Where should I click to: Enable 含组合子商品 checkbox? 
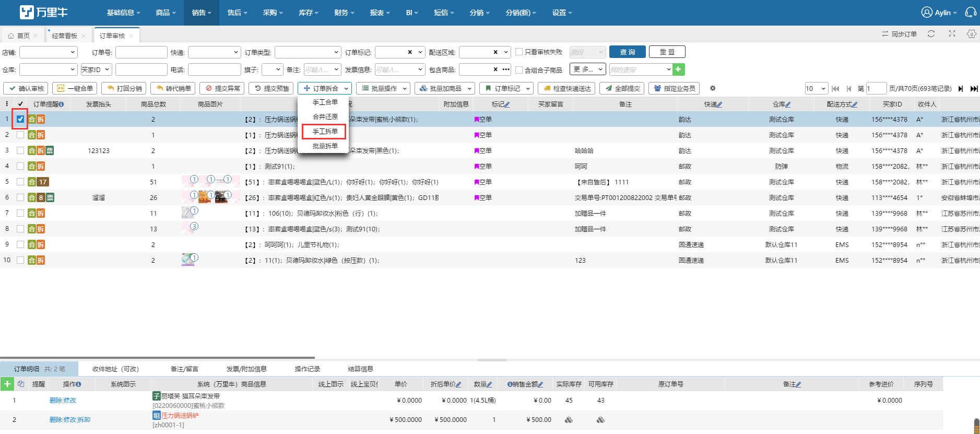pyautogui.click(x=519, y=69)
